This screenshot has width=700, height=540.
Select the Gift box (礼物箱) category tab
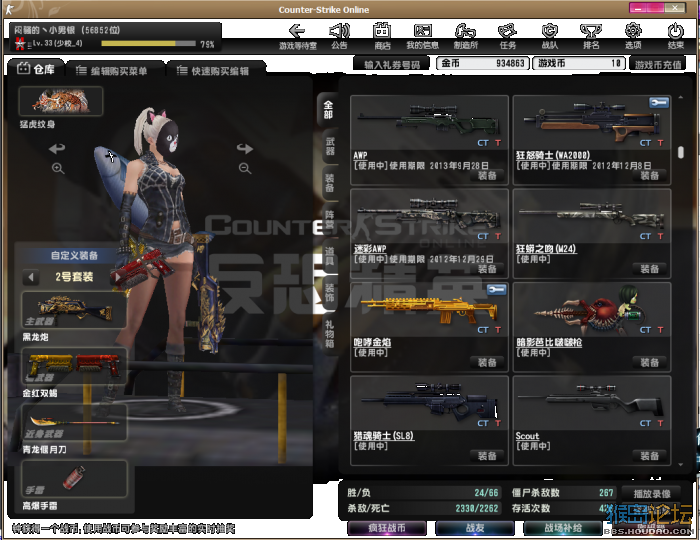329,334
